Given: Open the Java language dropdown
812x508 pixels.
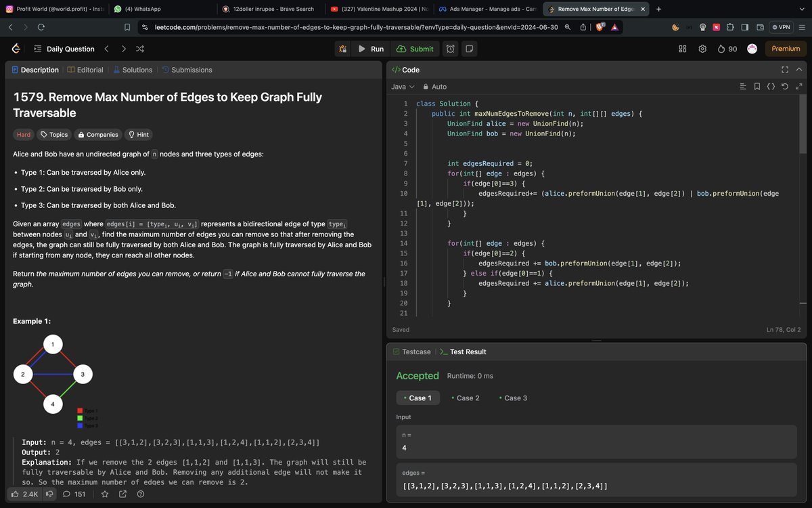Looking at the screenshot, I should coord(403,87).
